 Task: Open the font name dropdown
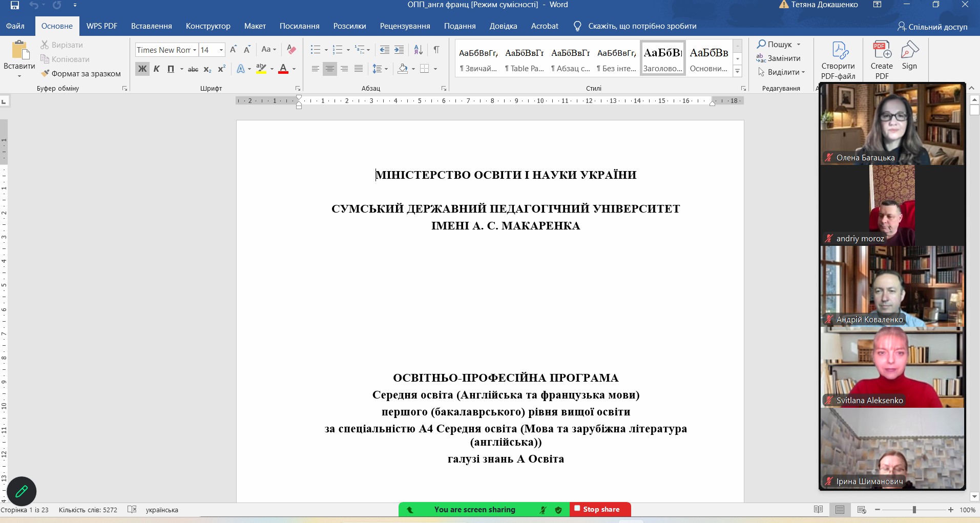[x=195, y=50]
